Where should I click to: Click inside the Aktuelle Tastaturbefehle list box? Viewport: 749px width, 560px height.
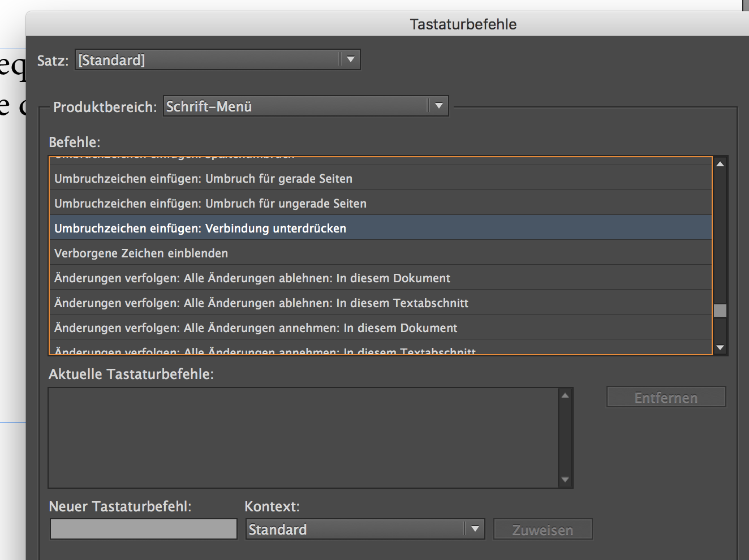pyautogui.click(x=303, y=437)
